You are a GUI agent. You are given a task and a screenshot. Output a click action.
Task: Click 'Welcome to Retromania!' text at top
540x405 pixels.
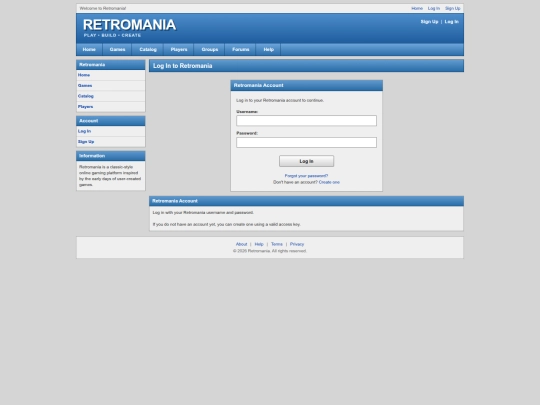(103, 8)
